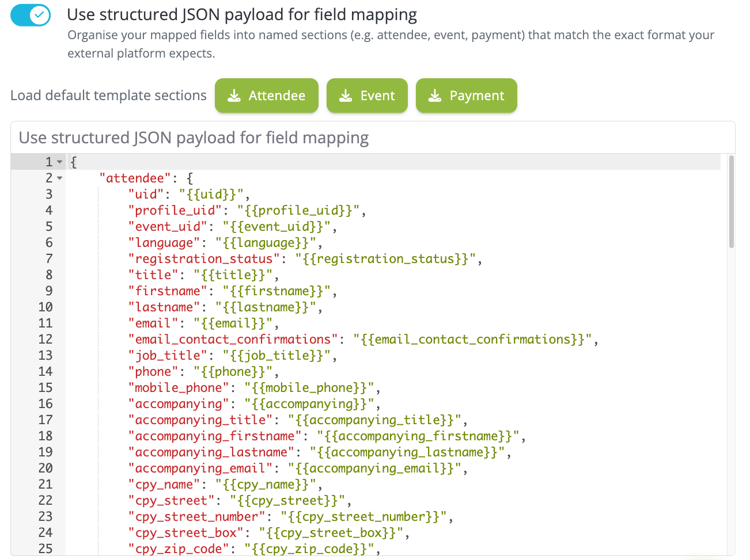Click the "{{registration_status}}" value
The width and height of the screenshot is (750, 560).
click(x=386, y=259)
